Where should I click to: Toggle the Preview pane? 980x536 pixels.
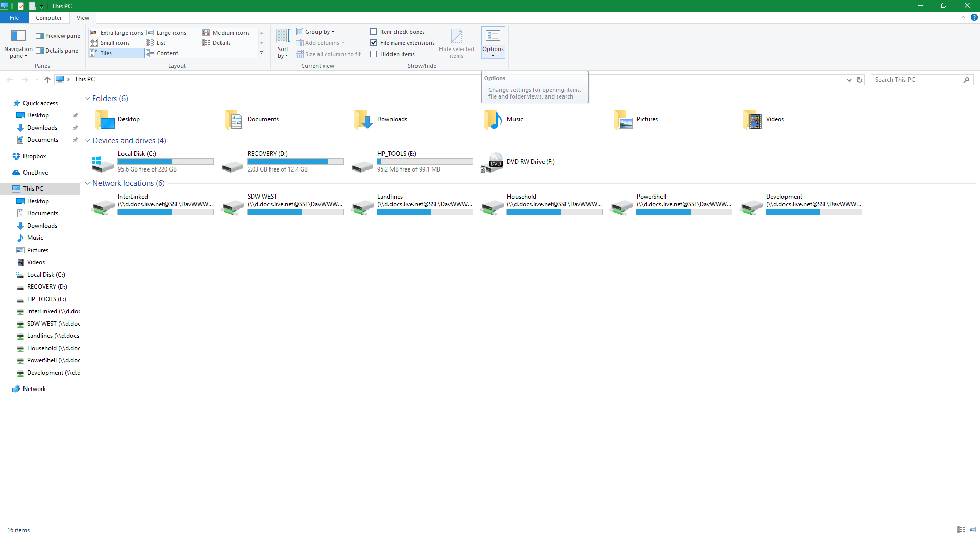[x=58, y=35]
